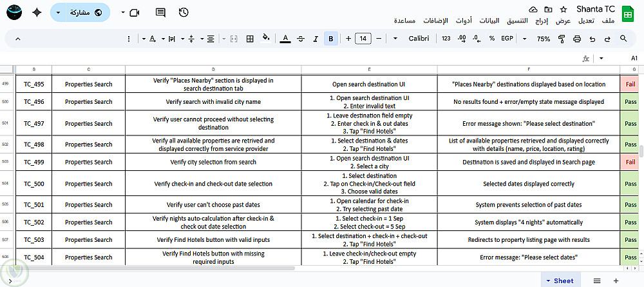Apply EGP currency format
The height and width of the screenshot is (287, 644).
tap(507, 39)
